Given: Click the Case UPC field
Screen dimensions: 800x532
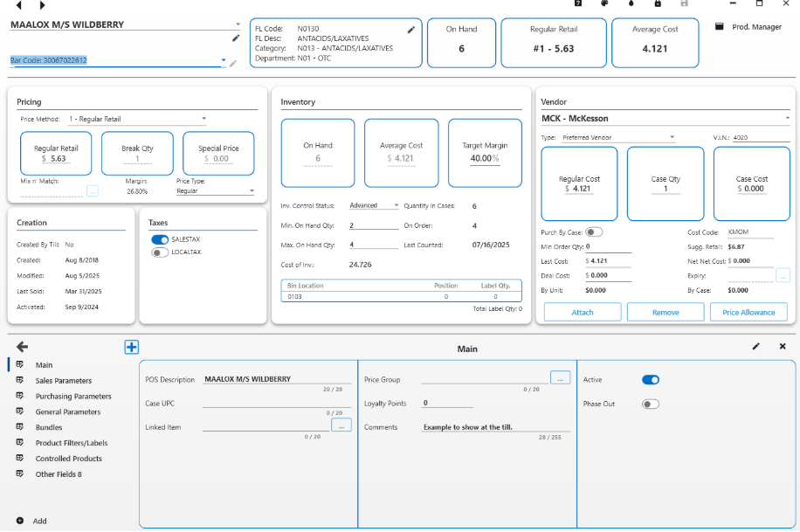Looking at the screenshot, I should coord(277,403).
